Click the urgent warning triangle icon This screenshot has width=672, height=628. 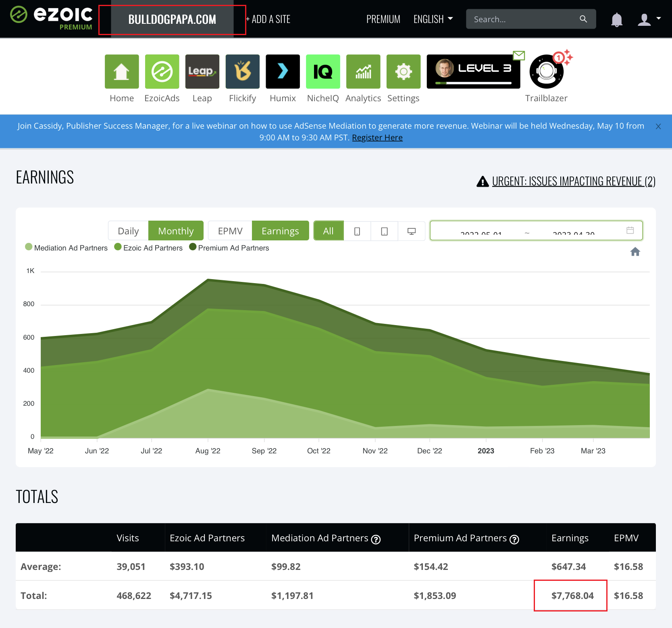pos(483,182)
